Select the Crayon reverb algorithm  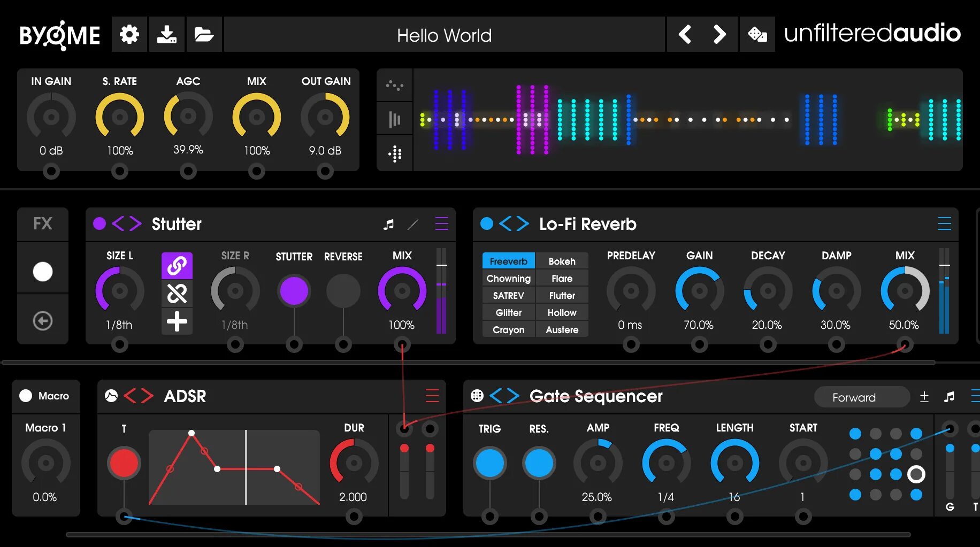tap(508, 329)
